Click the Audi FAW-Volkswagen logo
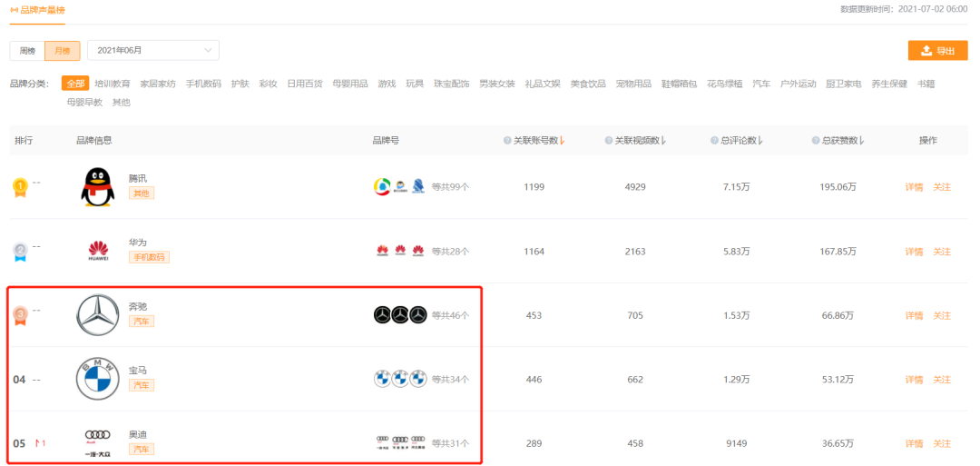This screenshot has width=980, height=466. [x=97, y=443]
